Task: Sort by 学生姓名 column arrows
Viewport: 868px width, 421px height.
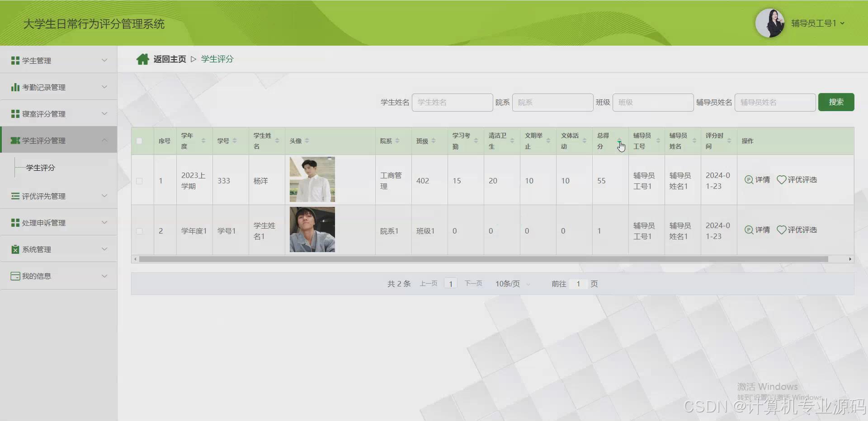Action: click(x=277, y=141)
